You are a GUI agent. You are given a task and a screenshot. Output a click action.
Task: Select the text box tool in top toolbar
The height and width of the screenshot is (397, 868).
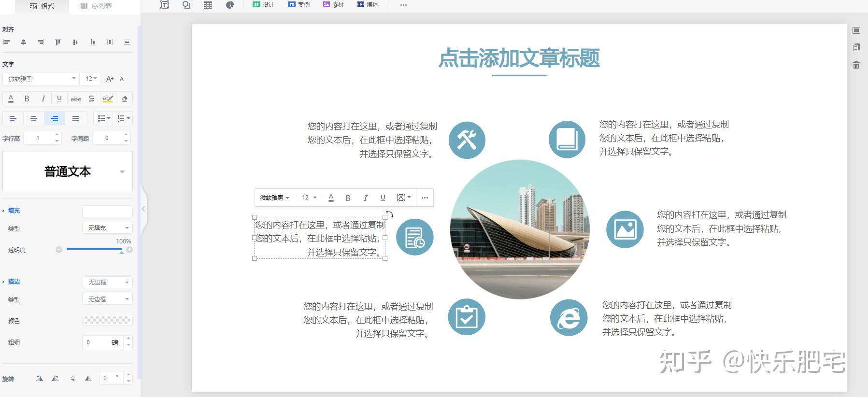click(x=165, y=5)
